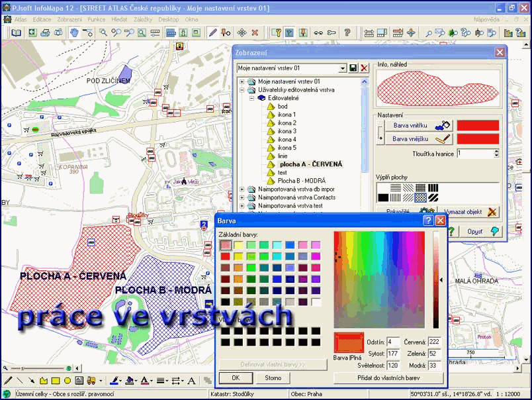
Task: Select the zoom out magnifier tool
Action: (129, 32)
